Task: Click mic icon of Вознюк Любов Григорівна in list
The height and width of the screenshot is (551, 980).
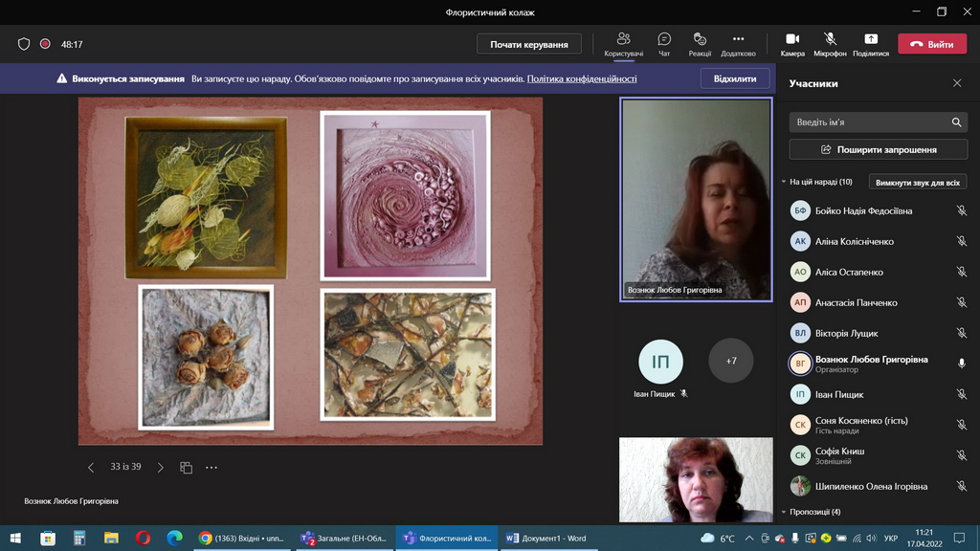Action: 961,364
